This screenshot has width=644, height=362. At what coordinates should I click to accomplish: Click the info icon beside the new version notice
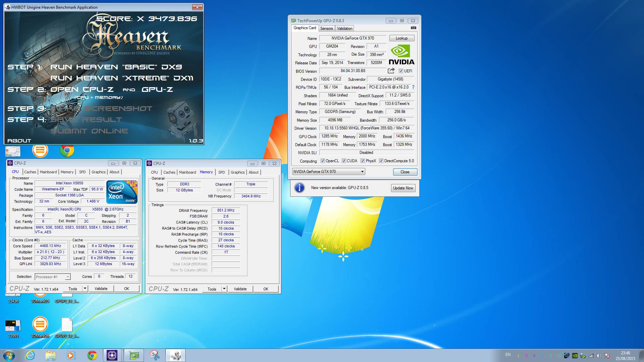coord(299,188)
